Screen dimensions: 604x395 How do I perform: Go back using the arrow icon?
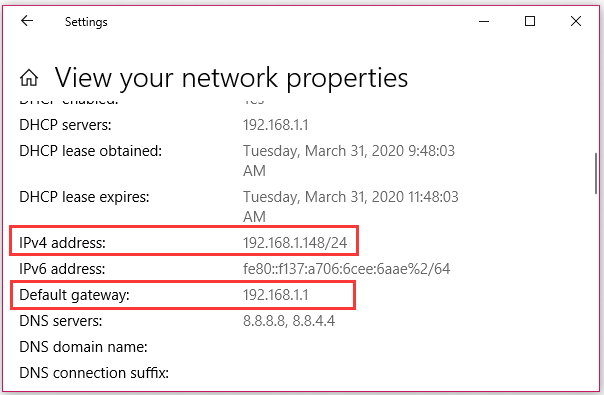pyautogui.click(x=27, y=21)
